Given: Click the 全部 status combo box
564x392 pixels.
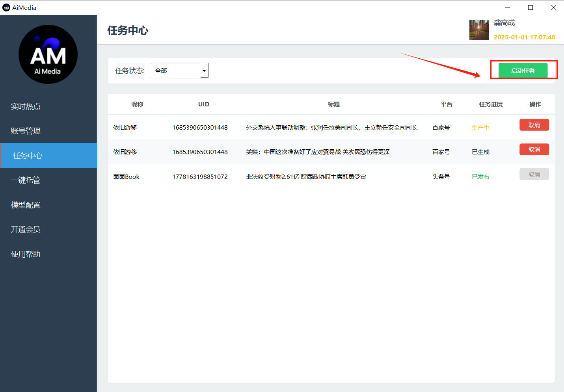Looking at the screenshot, I should click(175, 71).
